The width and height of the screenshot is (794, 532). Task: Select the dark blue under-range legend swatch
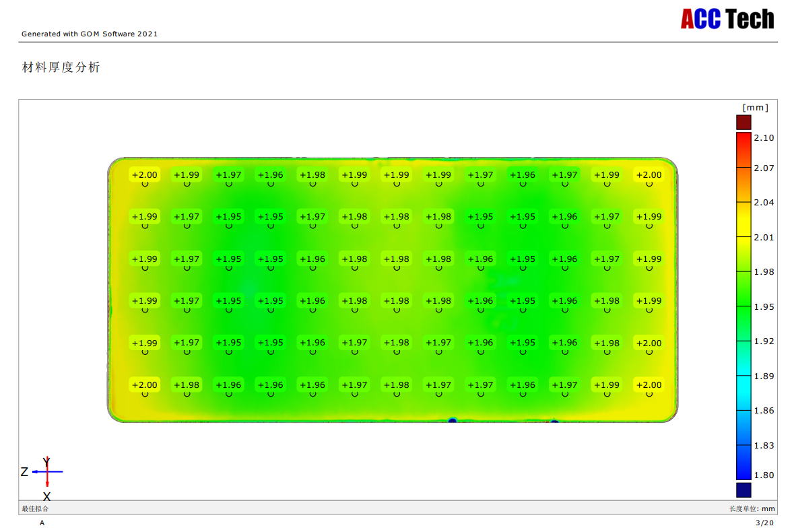pyautogui.click(x=743, y=490)
